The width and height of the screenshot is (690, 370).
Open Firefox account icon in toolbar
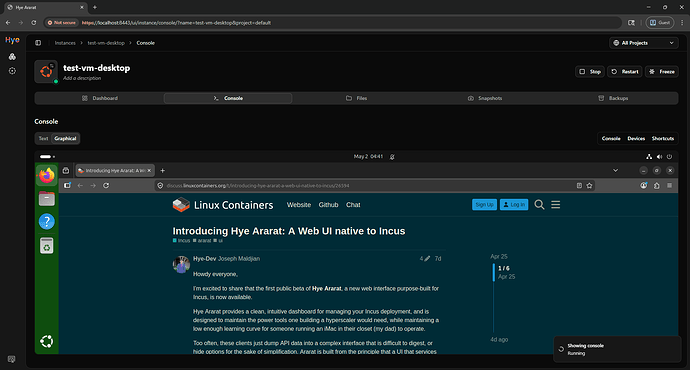[x=644, y=186]
